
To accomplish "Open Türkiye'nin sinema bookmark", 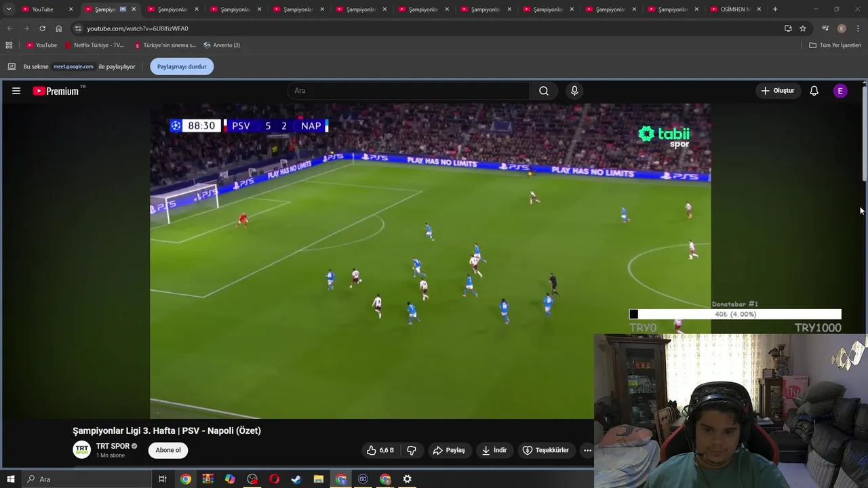I will point(165,45).
